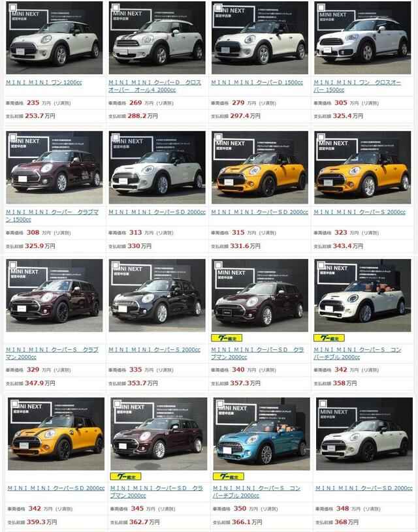Check the box on the 308万円 burgundy Clubman

point(12,138)
